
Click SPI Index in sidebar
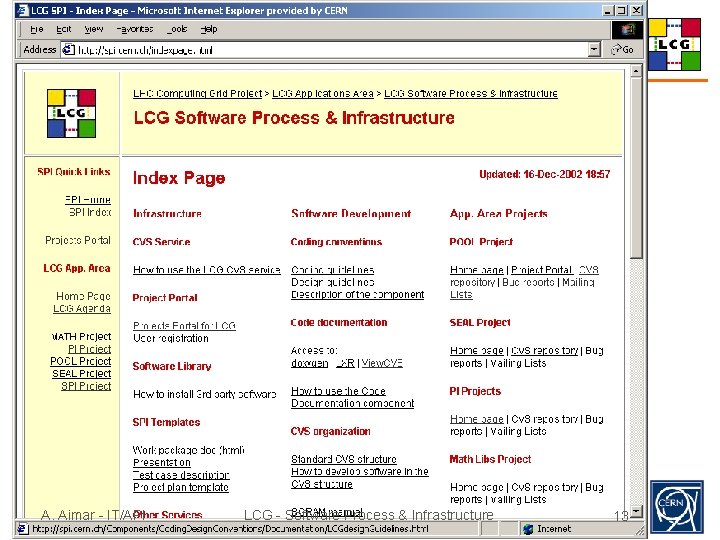coord(90,212)
